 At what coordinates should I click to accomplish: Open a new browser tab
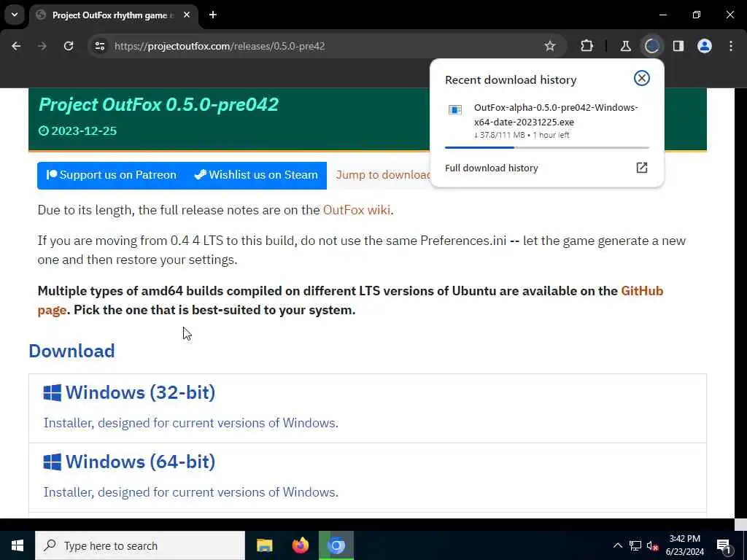click(213, 15)
